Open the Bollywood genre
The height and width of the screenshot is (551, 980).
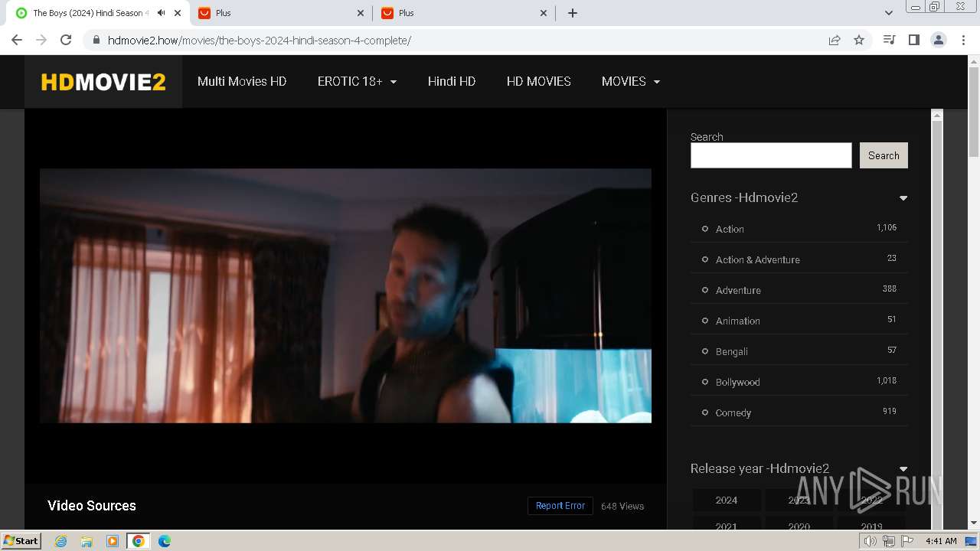[737, 382]
